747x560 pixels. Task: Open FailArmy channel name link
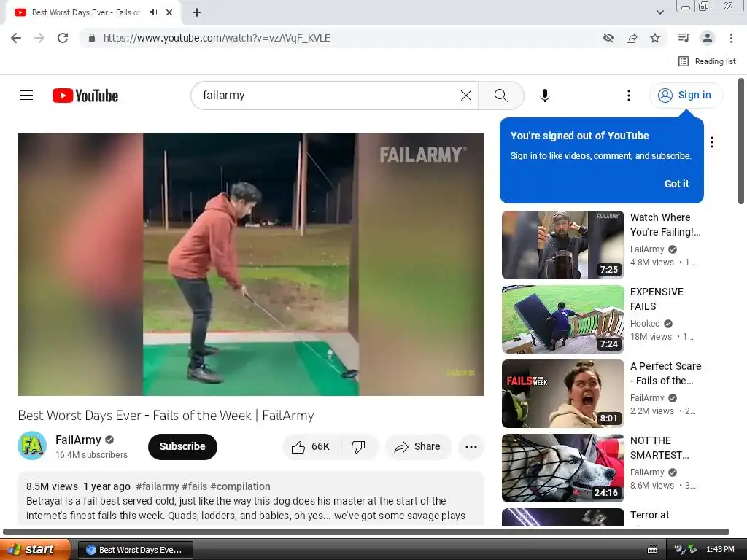point(78,440)
